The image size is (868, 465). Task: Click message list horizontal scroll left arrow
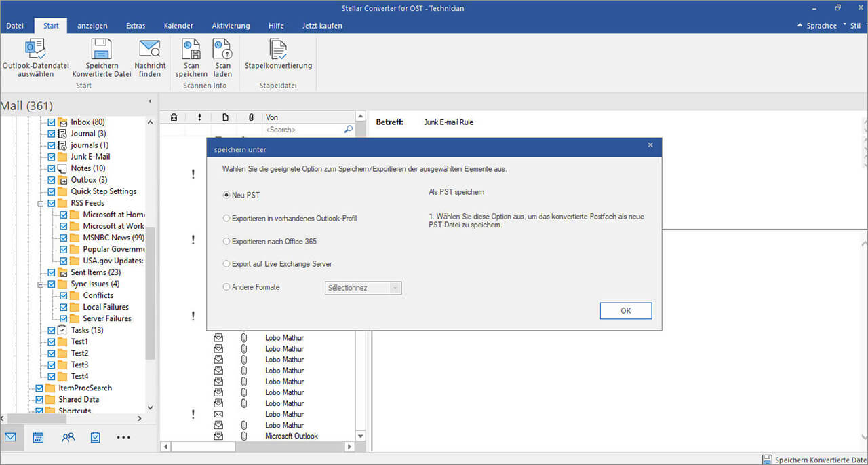(164, 447)
